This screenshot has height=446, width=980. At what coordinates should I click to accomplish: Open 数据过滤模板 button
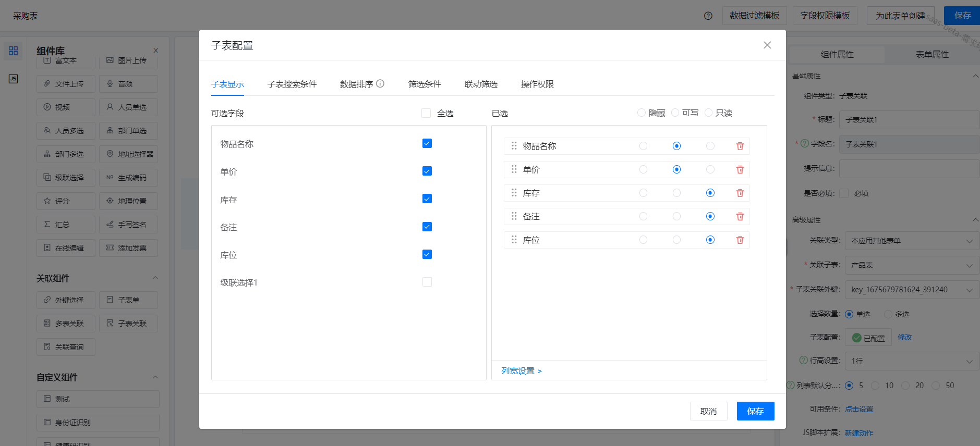[x=754, y=16]
